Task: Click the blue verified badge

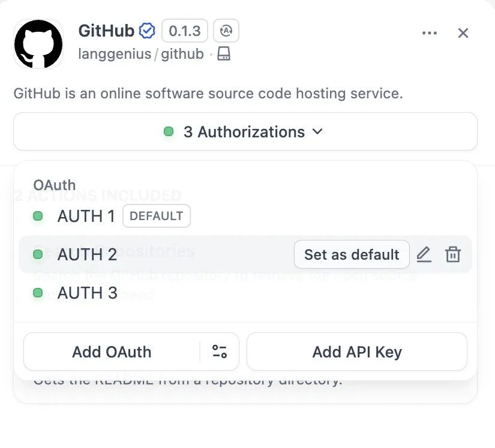Action: (x=147, y=31)
